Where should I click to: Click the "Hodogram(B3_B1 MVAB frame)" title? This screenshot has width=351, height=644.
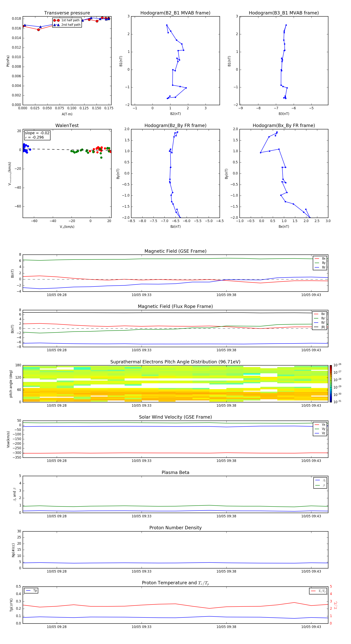[284, 13]
